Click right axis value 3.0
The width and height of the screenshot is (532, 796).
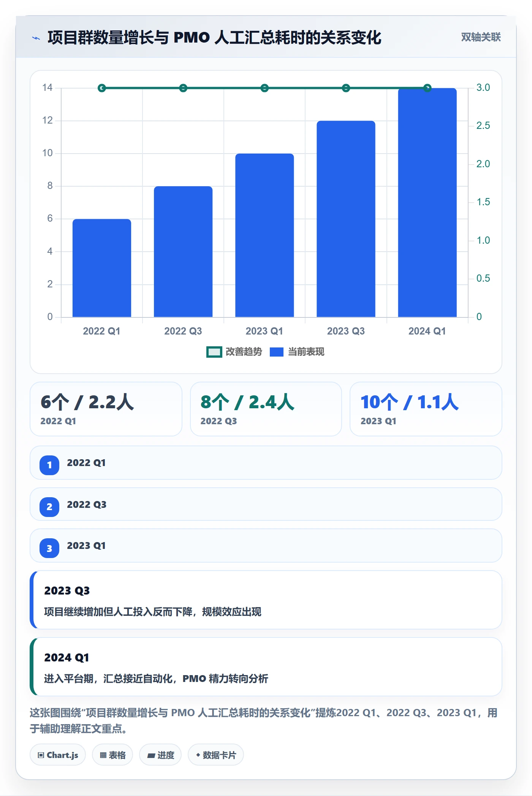[483, 87]
